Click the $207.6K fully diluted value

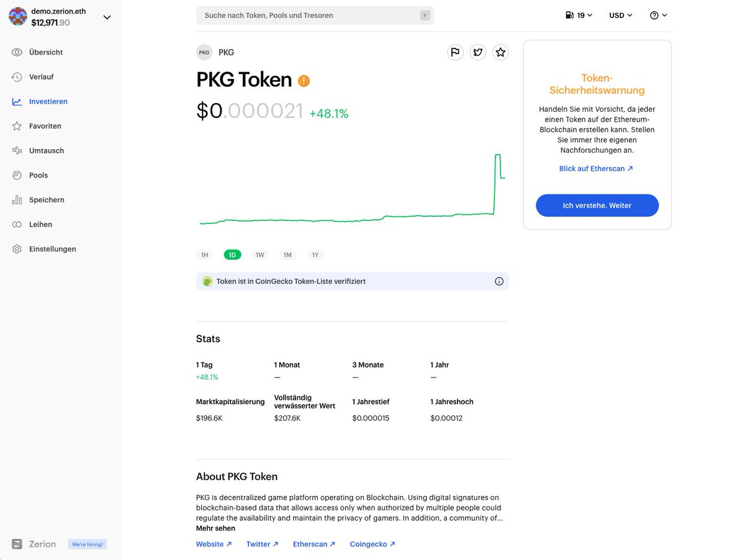(287, 418)
